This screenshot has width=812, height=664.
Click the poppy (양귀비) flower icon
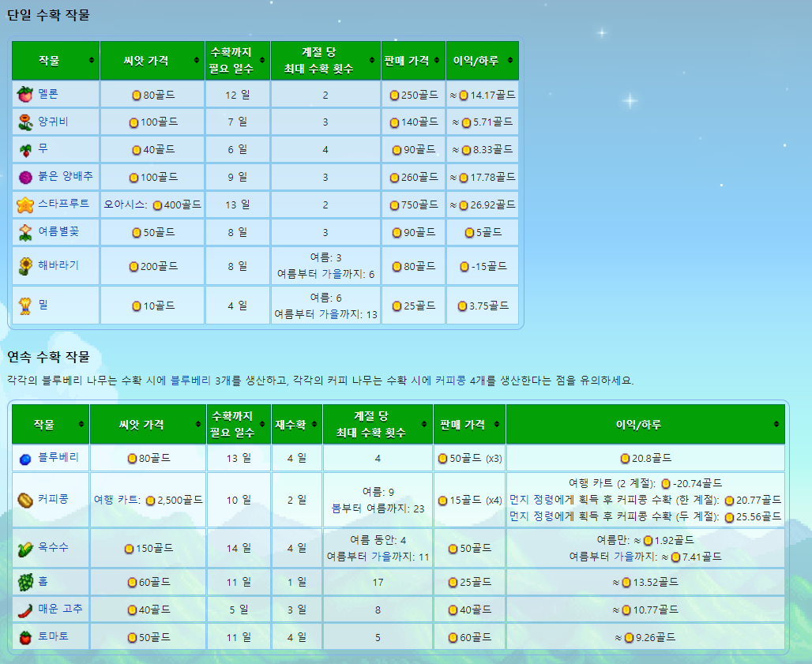point(24,122)
